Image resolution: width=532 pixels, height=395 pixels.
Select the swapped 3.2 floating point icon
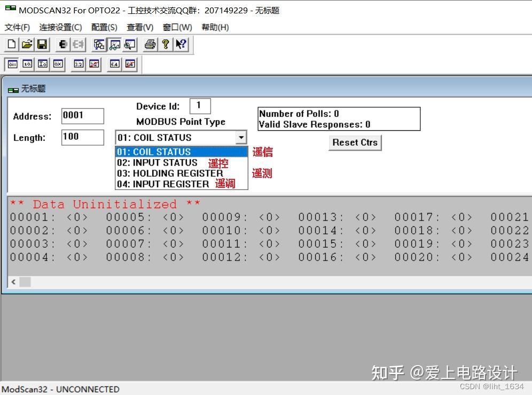[94, 64]
